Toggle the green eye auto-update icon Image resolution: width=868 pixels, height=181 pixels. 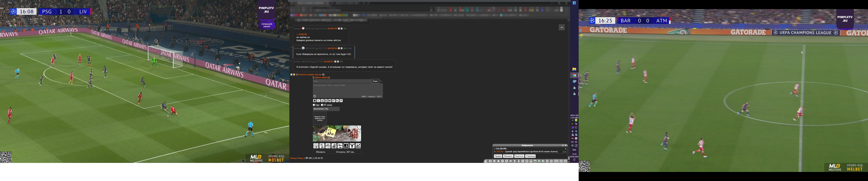[539, 161]
